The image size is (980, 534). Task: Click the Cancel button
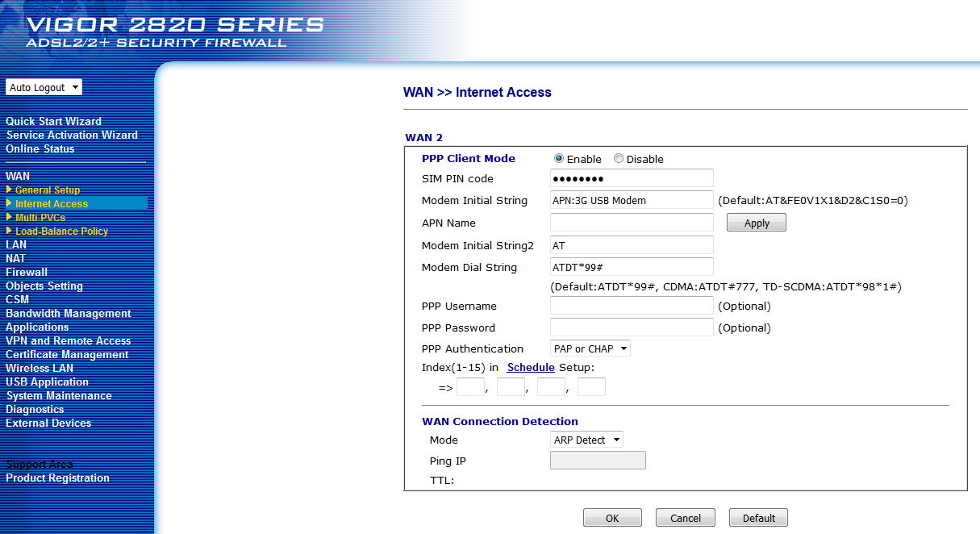[x=685, y=518]
